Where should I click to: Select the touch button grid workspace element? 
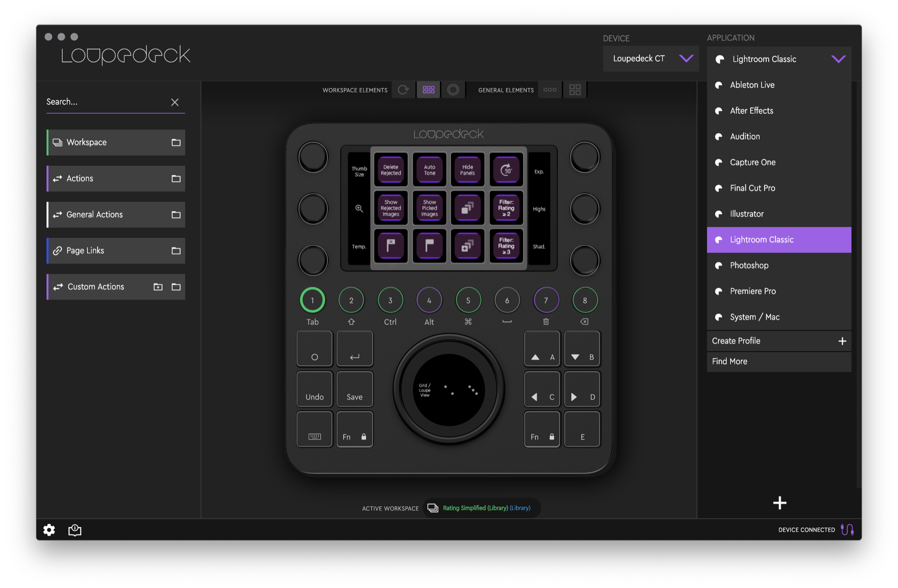[x=428, y=90]
